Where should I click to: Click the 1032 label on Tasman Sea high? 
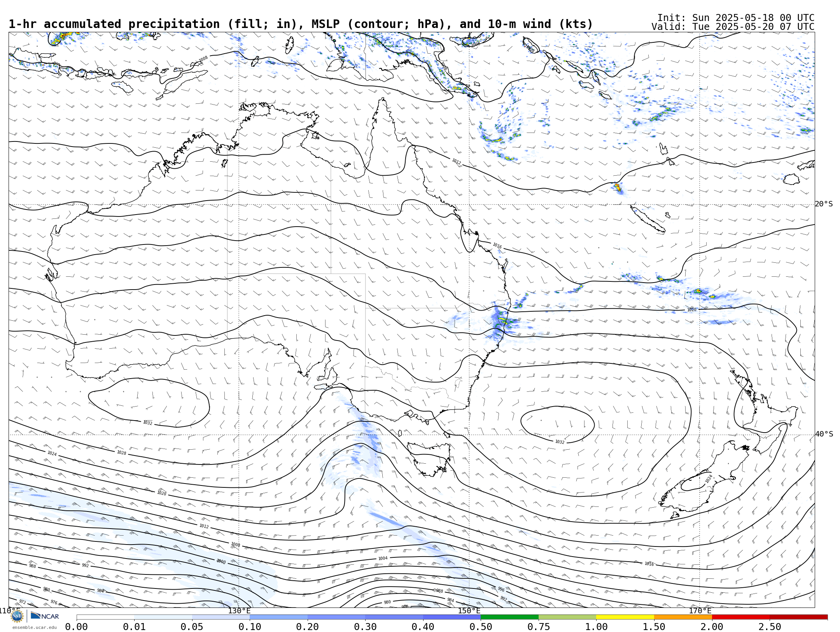(560, 442)
